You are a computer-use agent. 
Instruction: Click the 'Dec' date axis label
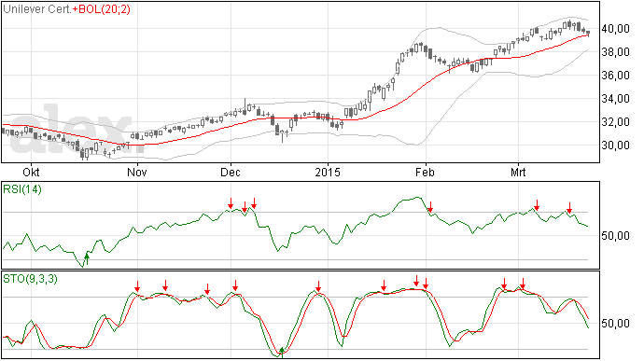(231, 172)
